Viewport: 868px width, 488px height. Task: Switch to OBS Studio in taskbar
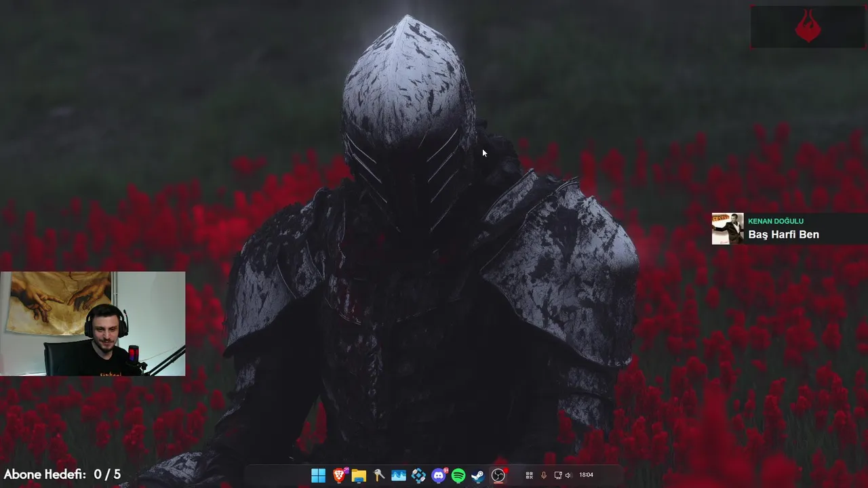(x=498, y=476)
